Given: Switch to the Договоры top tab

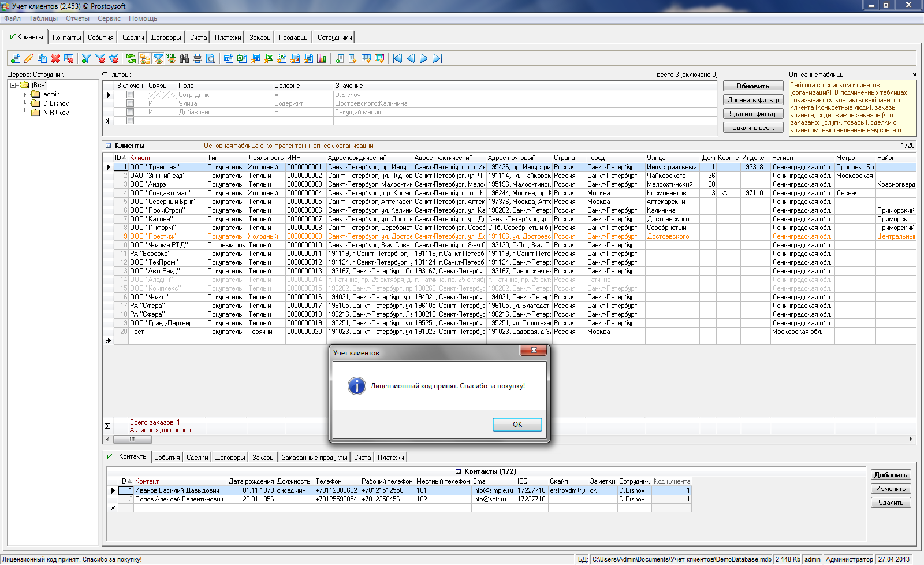Looking at the screenshot, I should (x=166, y=38).
